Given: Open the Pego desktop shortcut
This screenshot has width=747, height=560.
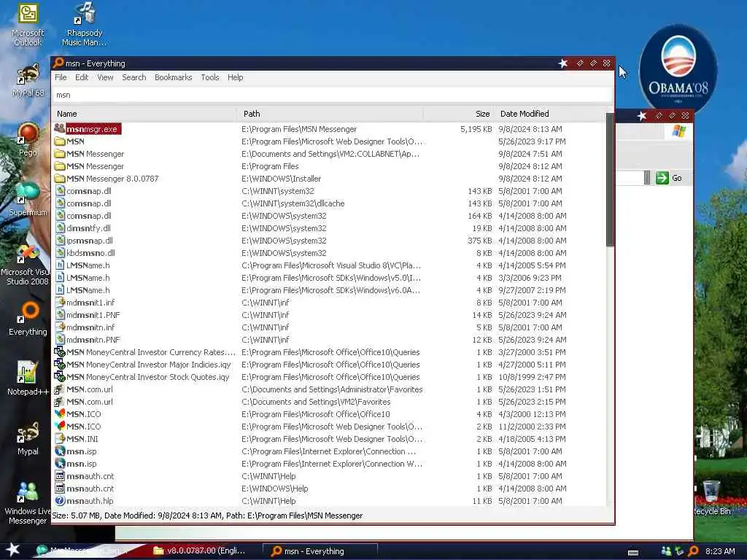Looking at the screenshot, I should [28, 139].
